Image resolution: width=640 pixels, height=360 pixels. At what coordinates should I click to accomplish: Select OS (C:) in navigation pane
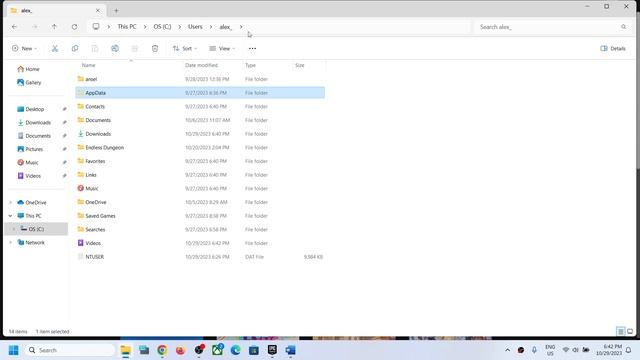pos(36,229)
